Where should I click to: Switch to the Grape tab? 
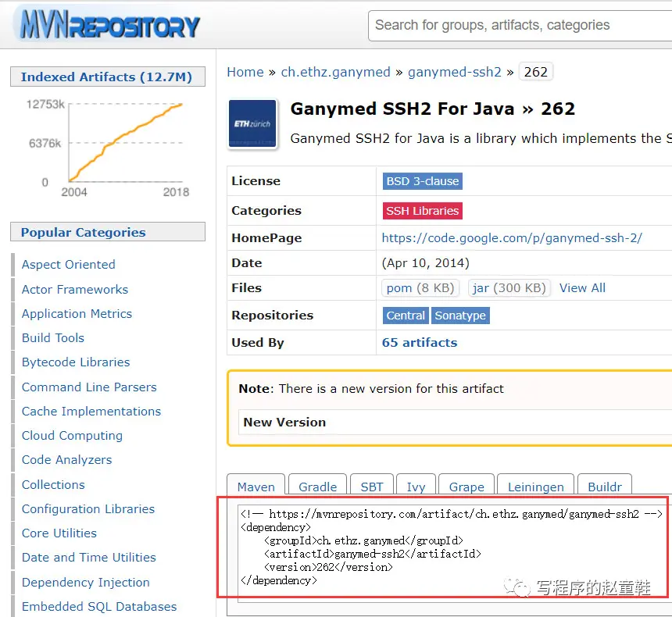click(466, 487)
